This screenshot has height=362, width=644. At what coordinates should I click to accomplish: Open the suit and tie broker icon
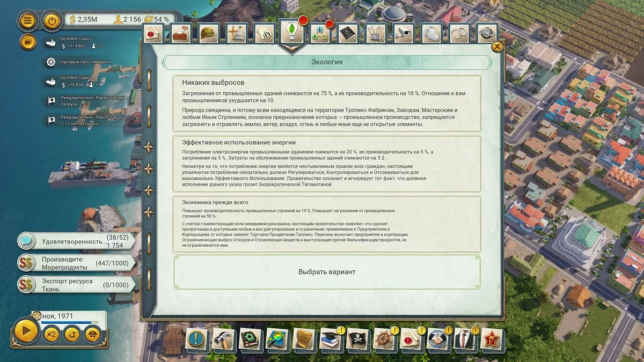pos(465,339)
